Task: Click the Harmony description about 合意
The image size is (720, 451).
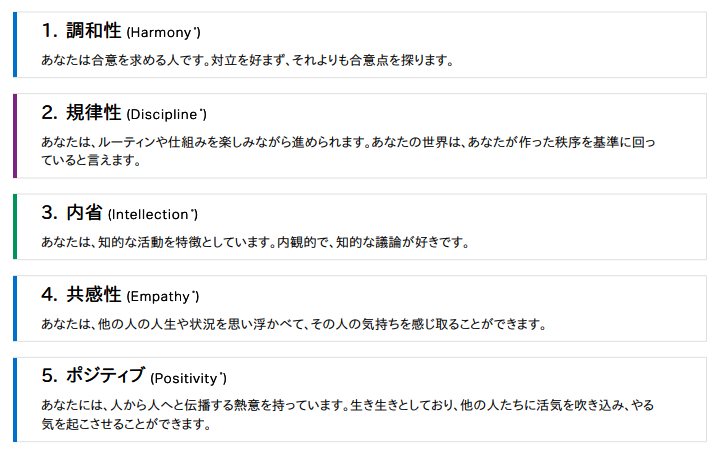Action: coord(248,60)
